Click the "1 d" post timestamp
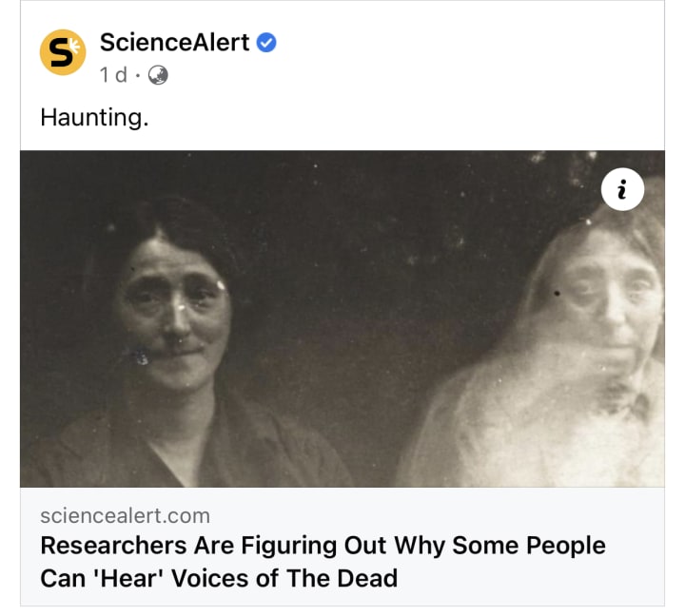Screen dimensions: 685x616 pos(113,75)
